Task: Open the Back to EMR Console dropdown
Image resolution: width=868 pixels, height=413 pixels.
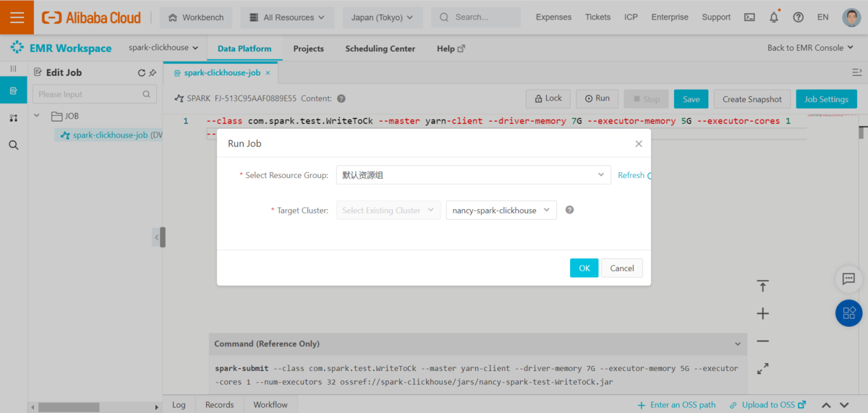Action: tap(811, 48)
